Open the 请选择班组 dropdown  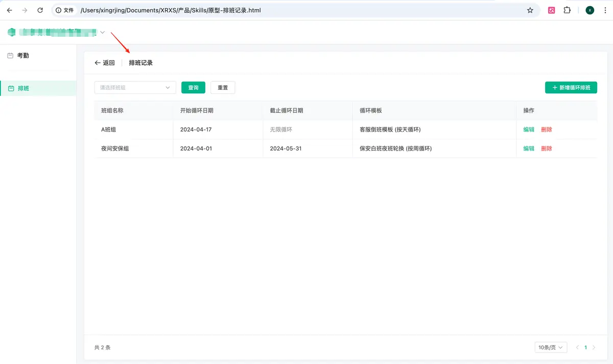135,88
